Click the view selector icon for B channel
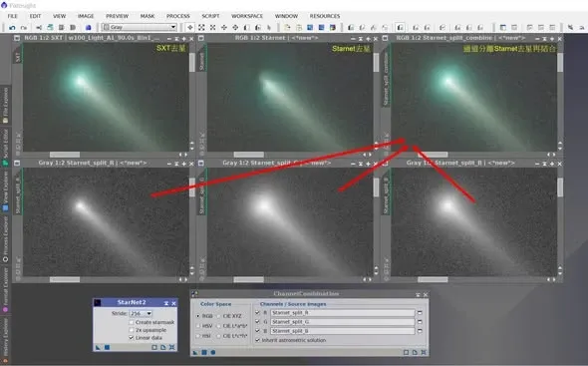Image resolution: width=588 pixels, height=366 pixels. [x=420, y=331]
